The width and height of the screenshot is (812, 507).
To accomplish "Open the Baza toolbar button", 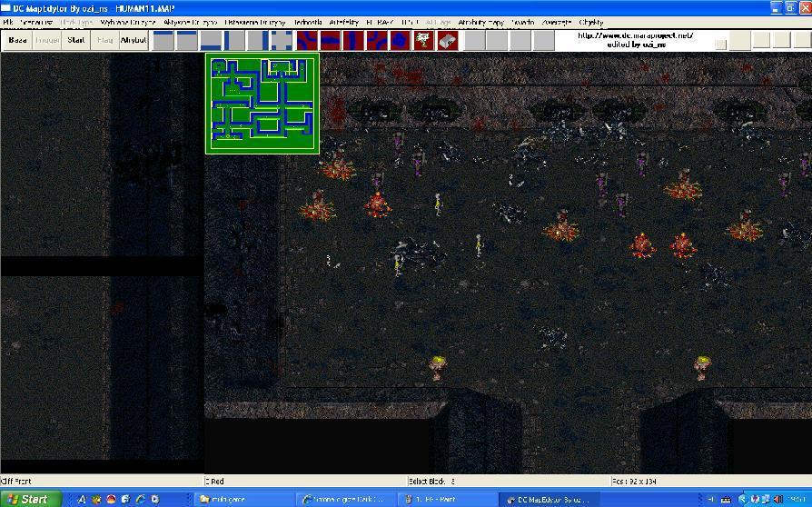I will click(x=17, y=40).
